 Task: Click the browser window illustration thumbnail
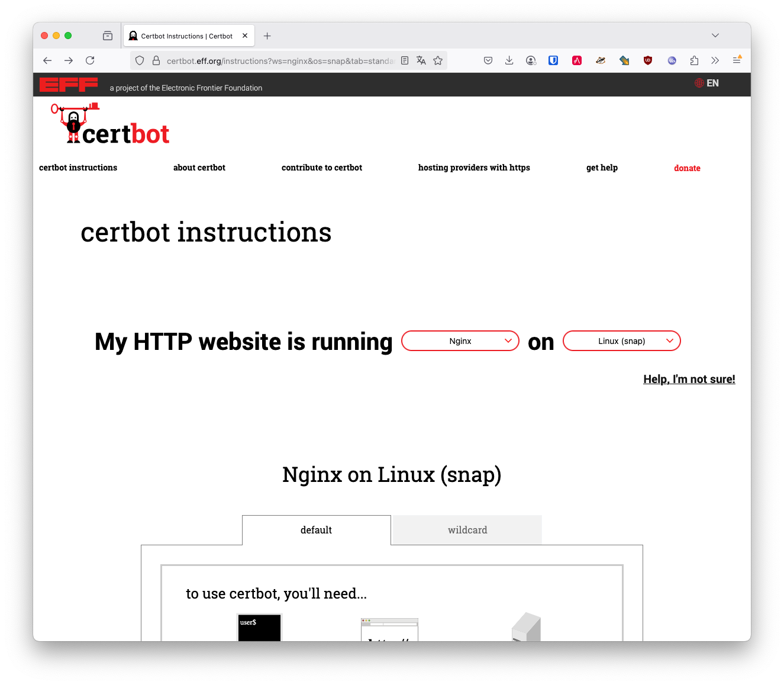[389, 629]
